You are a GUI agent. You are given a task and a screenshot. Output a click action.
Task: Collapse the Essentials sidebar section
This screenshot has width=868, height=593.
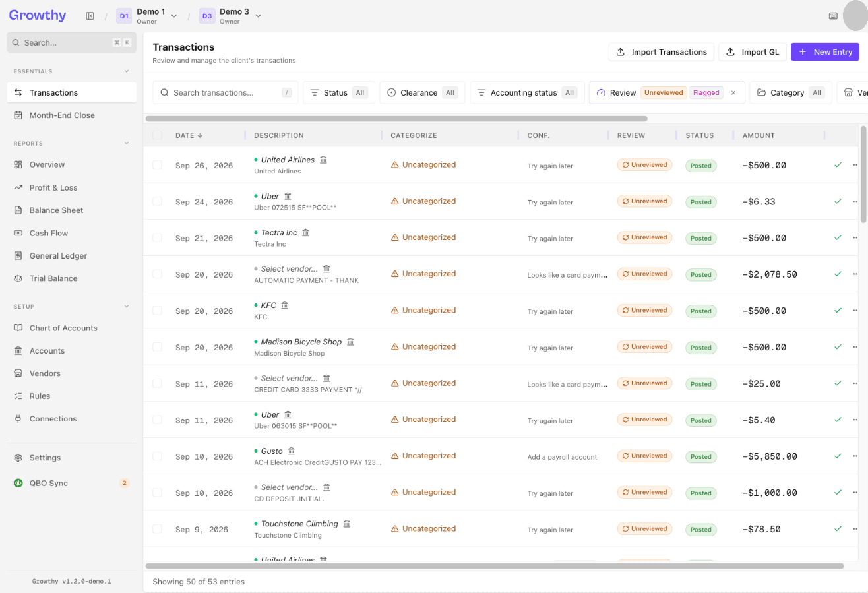pos(127,71)
